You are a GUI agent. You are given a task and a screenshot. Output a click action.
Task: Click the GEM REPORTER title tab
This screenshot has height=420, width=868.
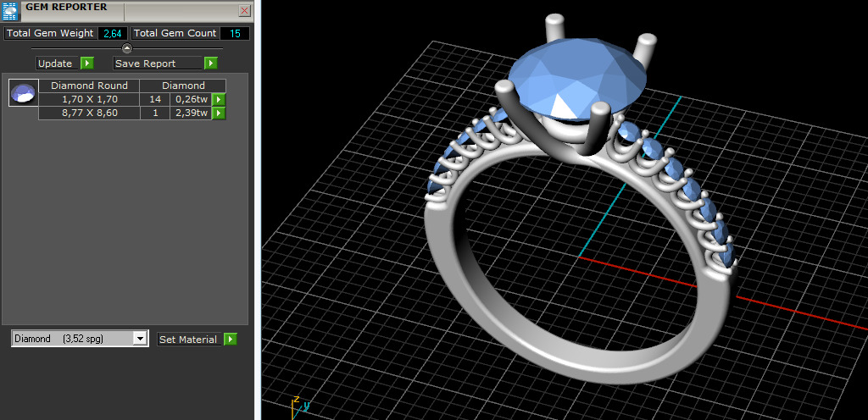pyautogui.click(x=66, y=7)
